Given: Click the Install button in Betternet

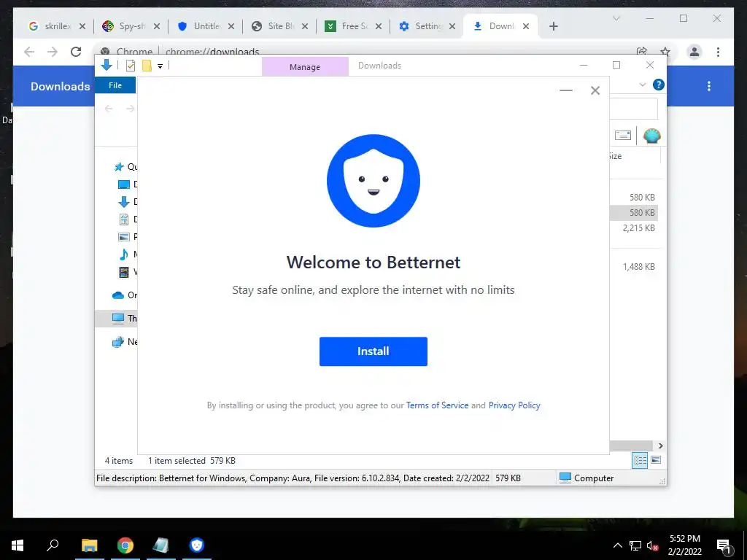Looking at the screenshot, I should pos(373,351).
